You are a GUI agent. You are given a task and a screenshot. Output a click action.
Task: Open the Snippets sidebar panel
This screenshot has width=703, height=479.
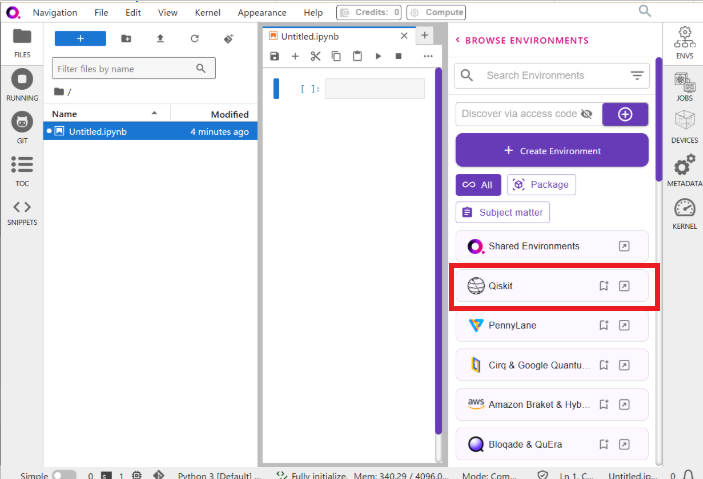pos(21,212)
